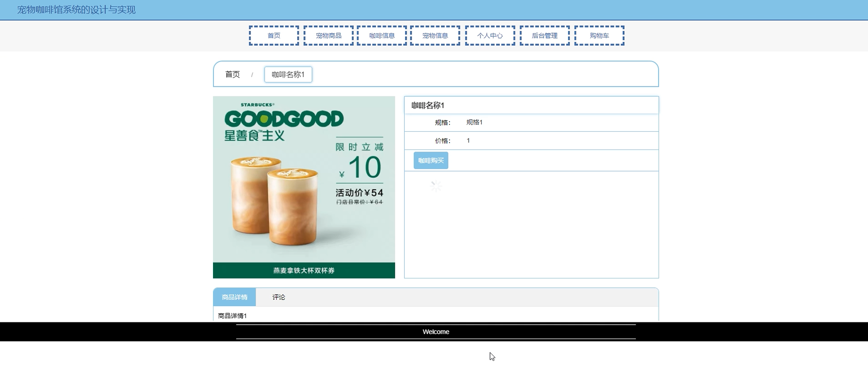Click the 规格: label
The width and height of the screenshot is (868, 369).
click(442, 123)
